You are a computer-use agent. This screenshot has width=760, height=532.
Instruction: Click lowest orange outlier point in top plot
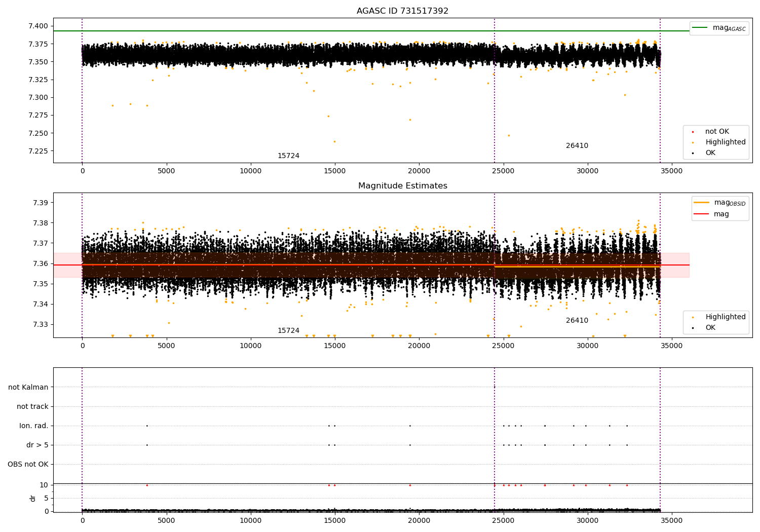coord(334,141)
